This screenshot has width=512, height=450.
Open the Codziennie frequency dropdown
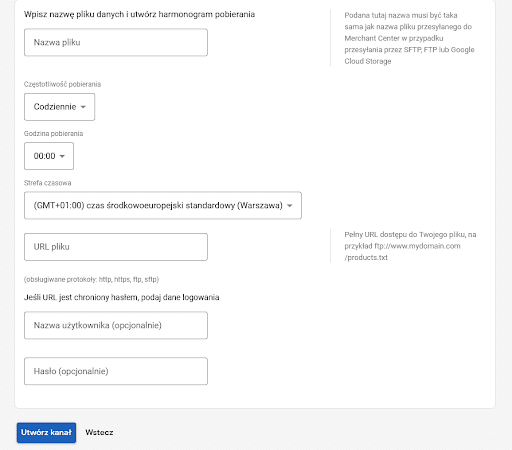tap(59, 107)
